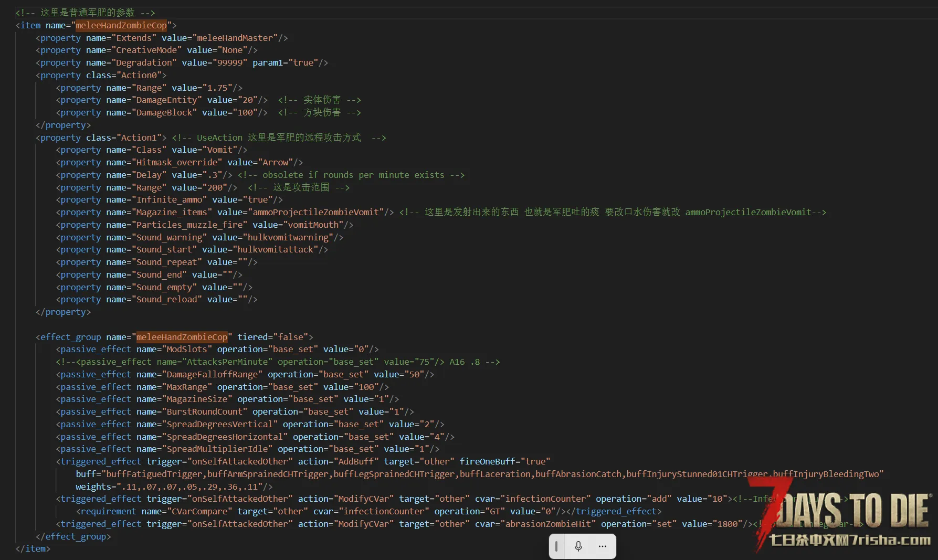The image size is (938, 560).
Task: Click the effect_group name "meleeHandZombieCop"
Action: click(x=182, y=337)
